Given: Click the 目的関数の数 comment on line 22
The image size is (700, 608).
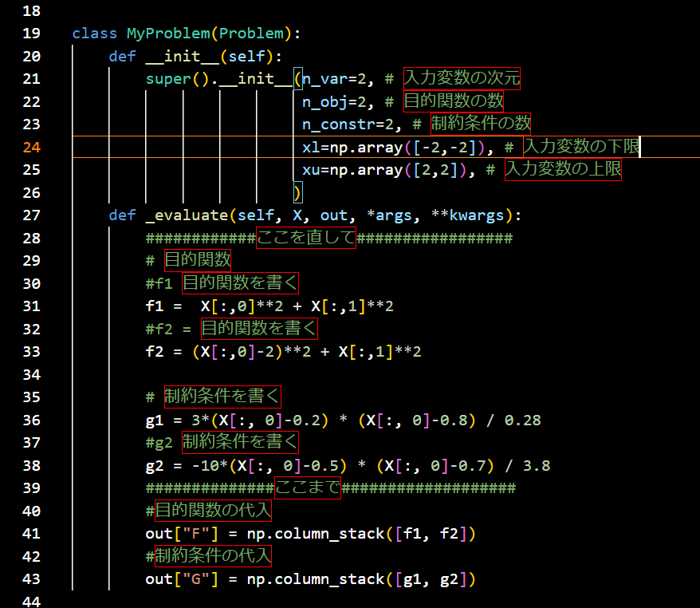Looking at the screenshot, I should point(454,101).
